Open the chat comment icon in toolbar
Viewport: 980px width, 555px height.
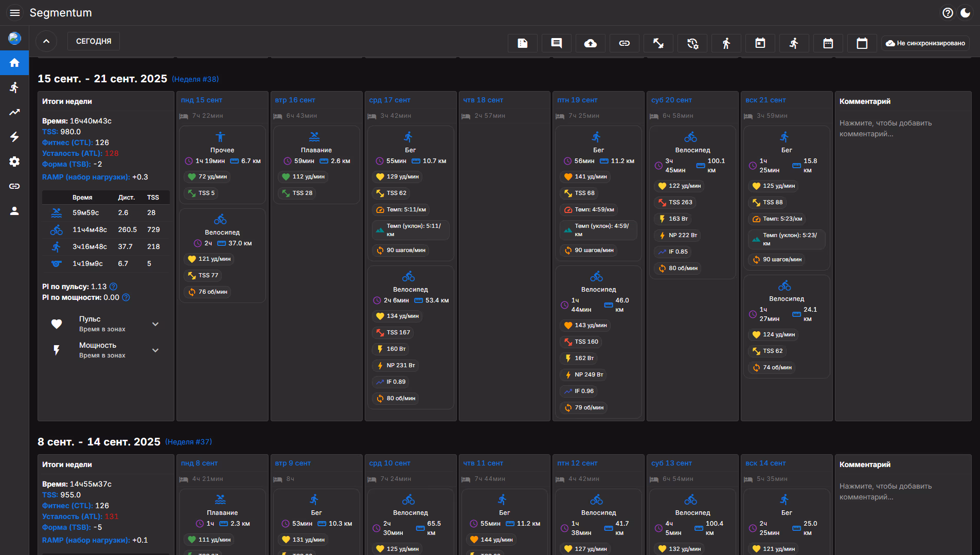(x=556, y=43)
